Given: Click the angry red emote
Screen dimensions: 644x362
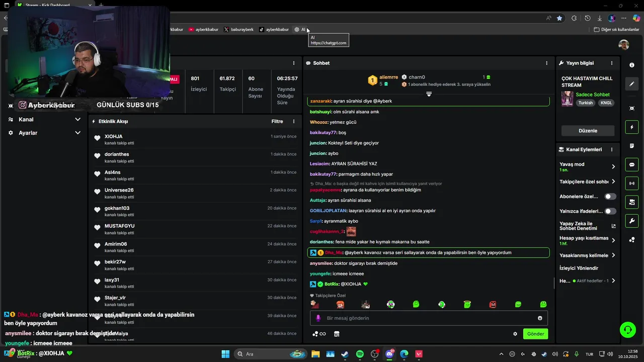Looking at the screenshot, I should click(493, 304).
